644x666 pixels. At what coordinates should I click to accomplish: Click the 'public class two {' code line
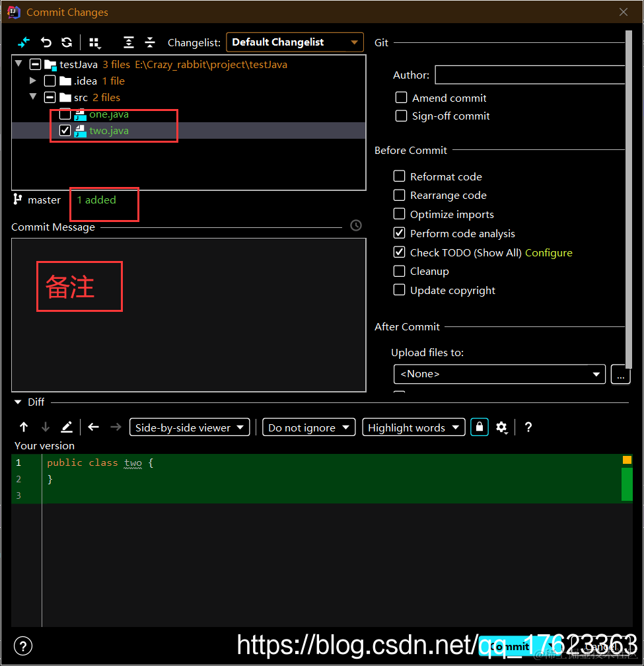click(100, 462)
